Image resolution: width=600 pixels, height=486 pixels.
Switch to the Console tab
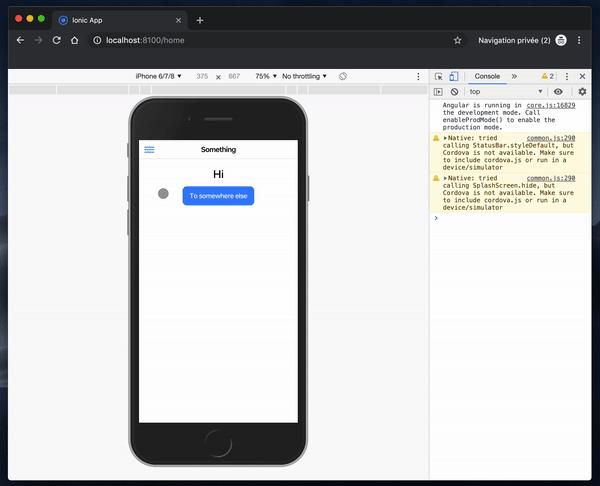487,76
